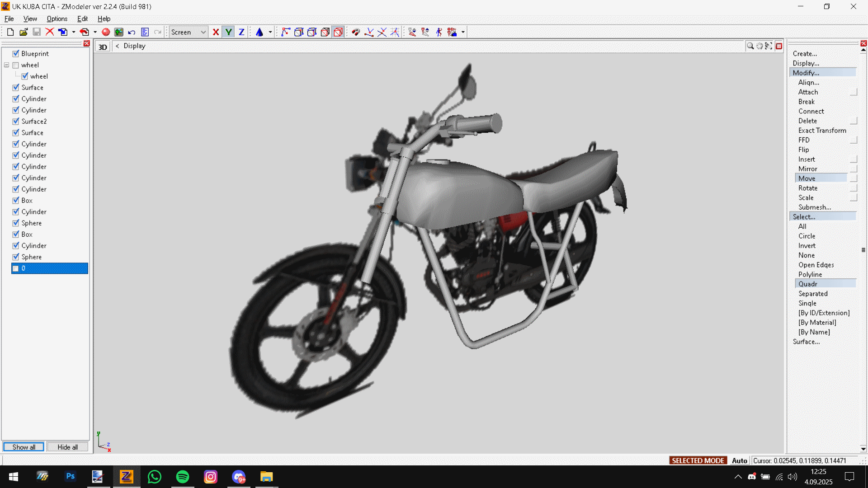Click the Open file icon
Viewport: 868px width, 488px height.
tap(24, 32)
